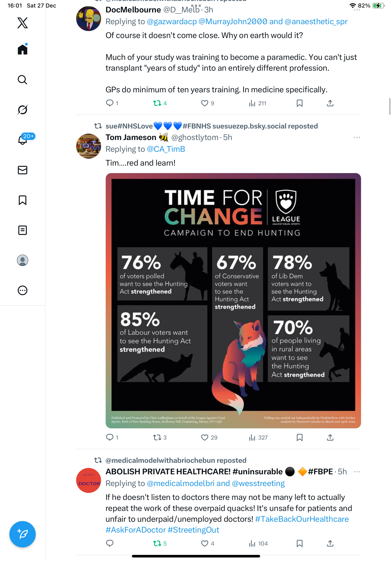Like Tom Jameson's post
This screenshot has height=561, width=392.
[x=204, y=437]
